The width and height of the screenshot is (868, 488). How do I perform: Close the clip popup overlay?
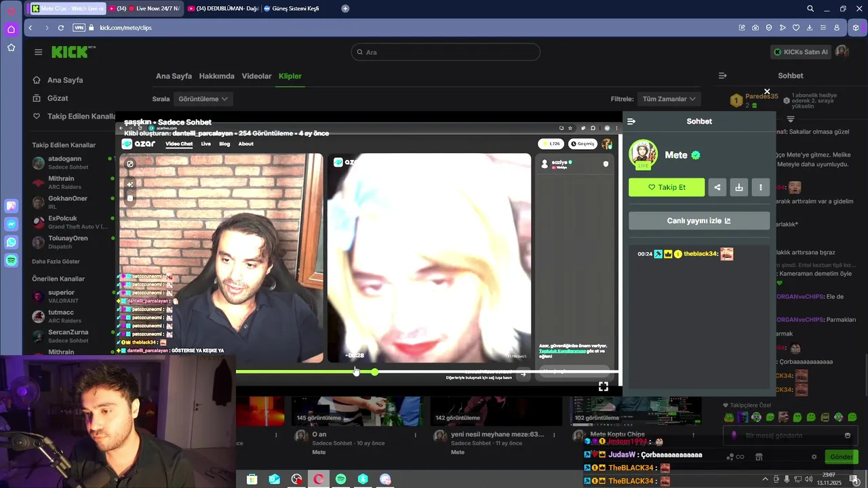(x=767, y=91)
